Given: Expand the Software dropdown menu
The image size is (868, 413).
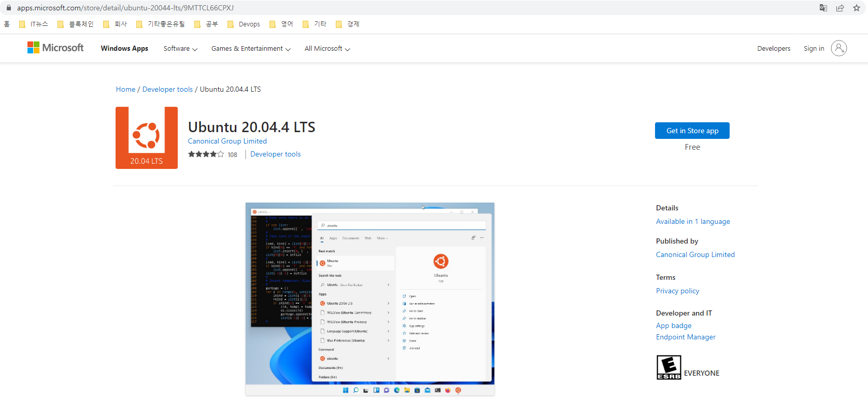Looking at the screenshot, I should click(x=180, y=49).
